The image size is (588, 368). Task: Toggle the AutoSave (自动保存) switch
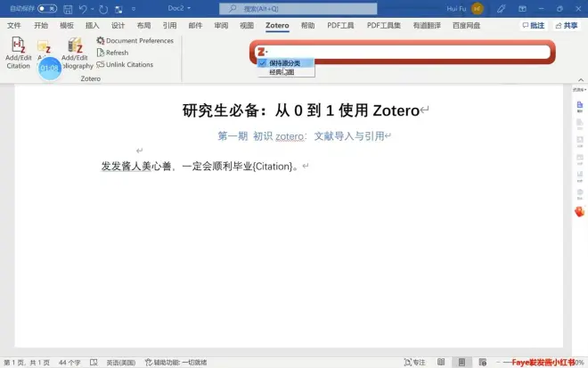pos(47,8)
